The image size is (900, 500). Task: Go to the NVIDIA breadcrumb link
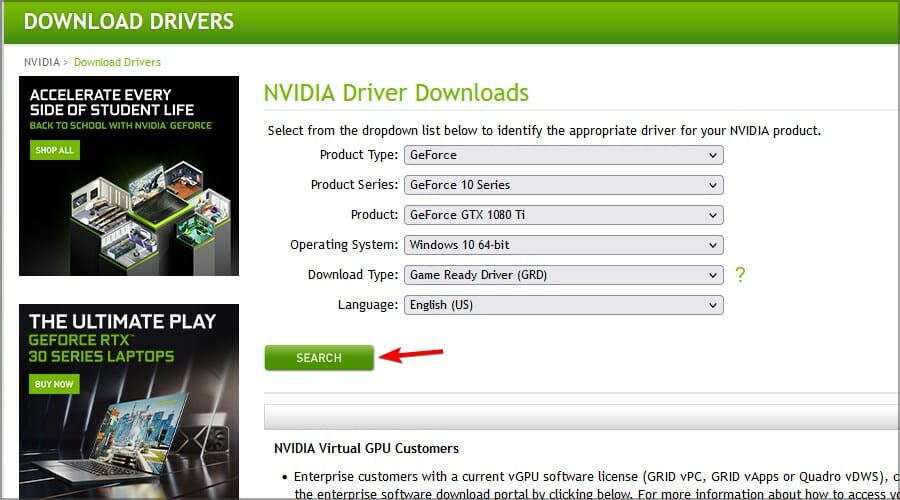click(41, 62)
